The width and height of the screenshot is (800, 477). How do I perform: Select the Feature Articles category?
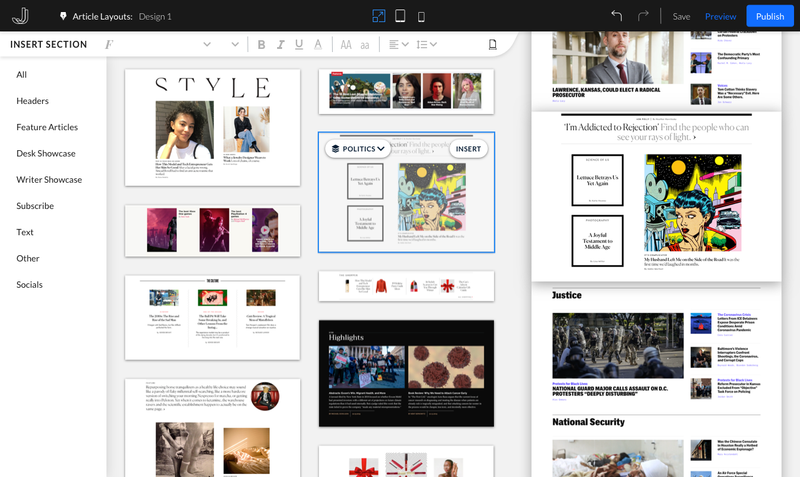tap(47, 127)
